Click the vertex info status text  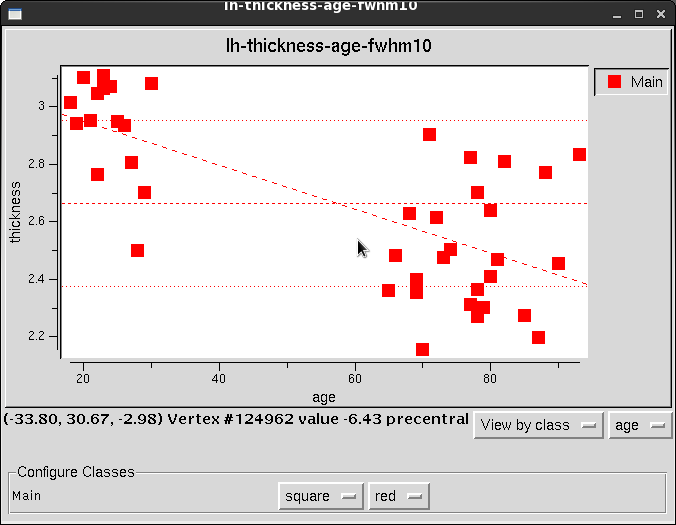tap(236, 418)
